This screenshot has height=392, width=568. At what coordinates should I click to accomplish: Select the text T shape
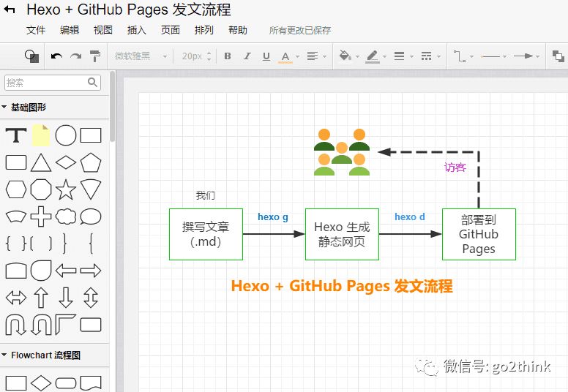16,135
